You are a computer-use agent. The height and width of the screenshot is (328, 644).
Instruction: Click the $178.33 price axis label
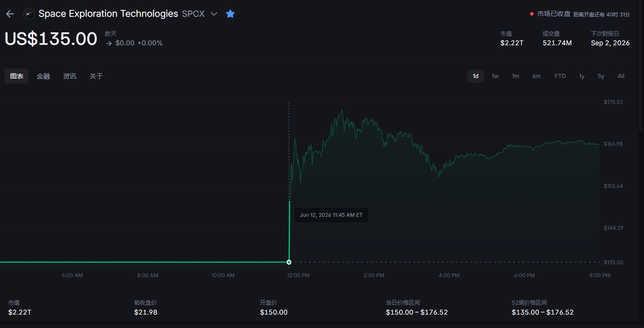pos(613,102)
